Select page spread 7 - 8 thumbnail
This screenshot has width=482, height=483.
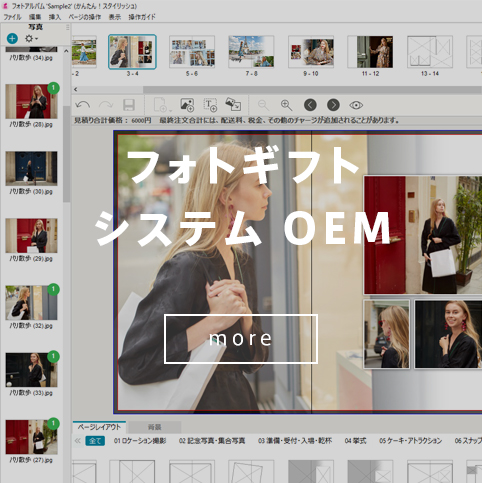251,52
